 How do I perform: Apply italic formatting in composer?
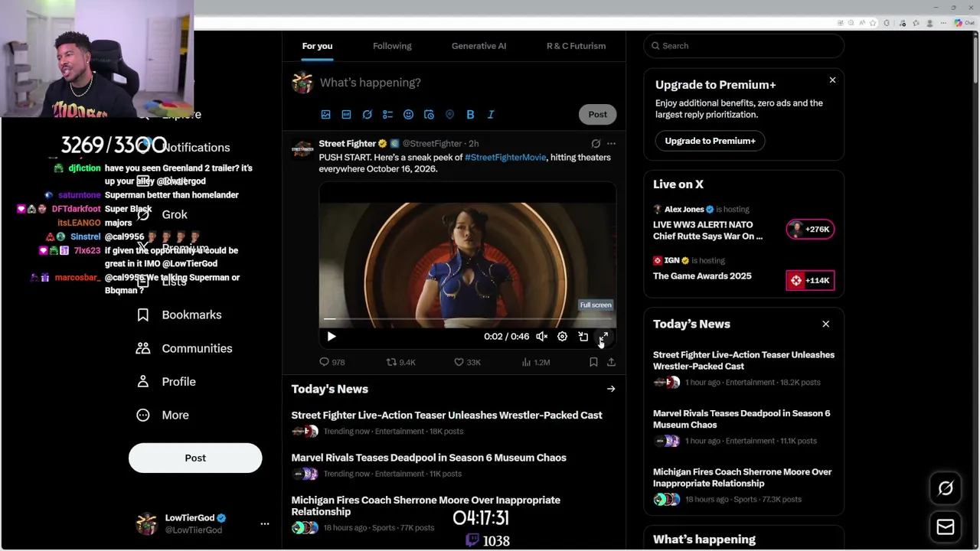(x=491, y=115)
